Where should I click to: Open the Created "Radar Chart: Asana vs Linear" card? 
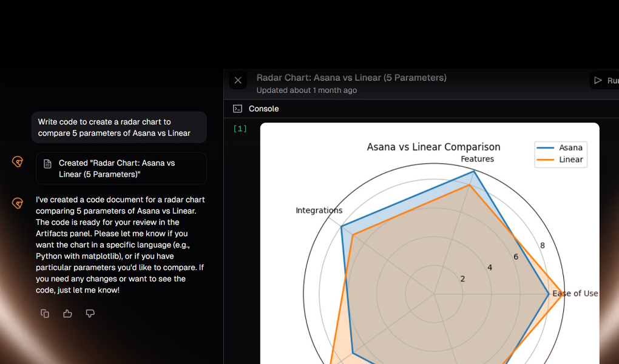(x=121, y=169)
